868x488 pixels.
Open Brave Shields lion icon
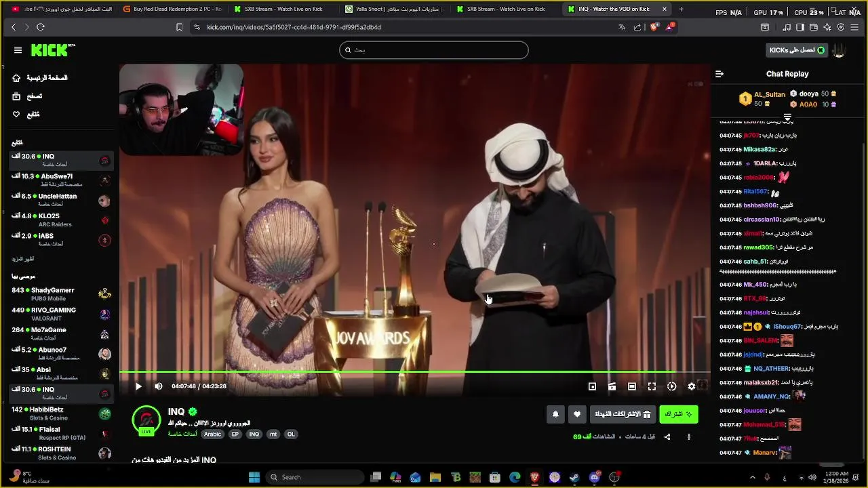coord(654,27)
